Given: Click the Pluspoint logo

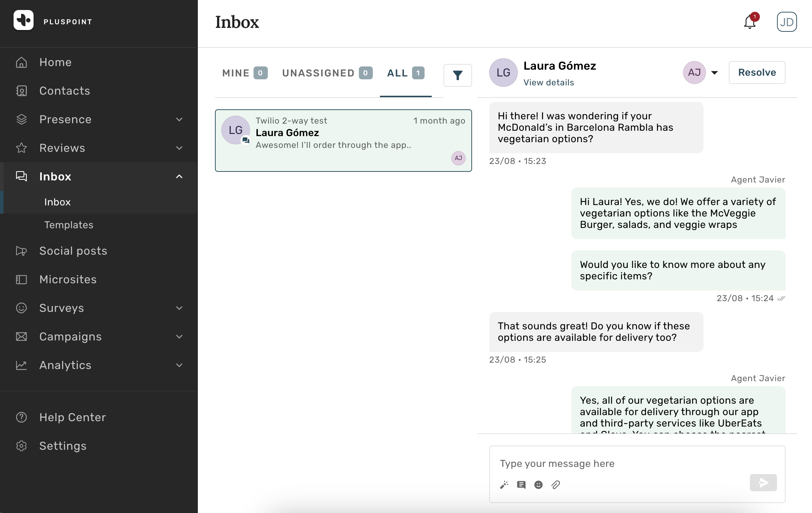Looking at the screenshot, I should (x=24, y=21).
